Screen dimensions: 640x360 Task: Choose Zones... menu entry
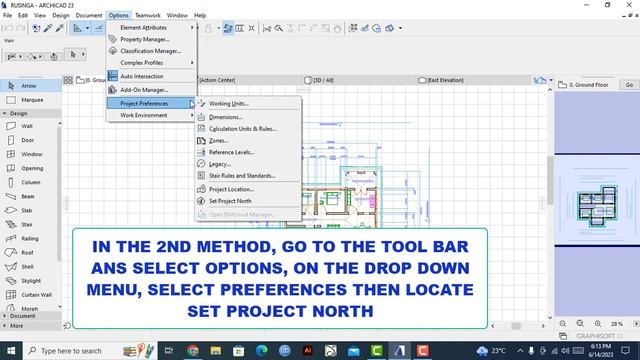point(248,141)
